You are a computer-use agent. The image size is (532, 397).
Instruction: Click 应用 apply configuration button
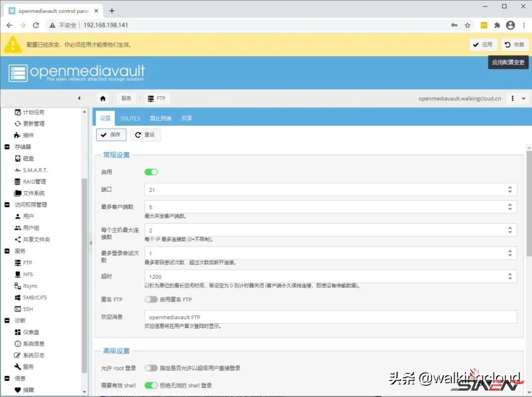point(483,44)
